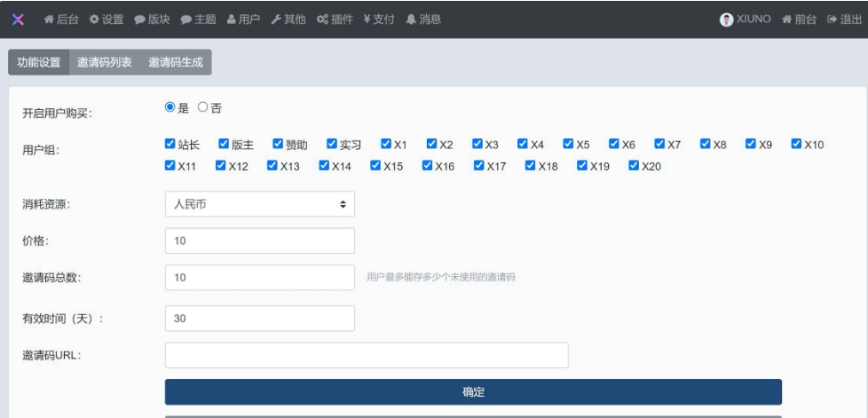868x418 pixels.
Task: Toggle the X15 group checkbox
Action: click(x=375, y=165)
